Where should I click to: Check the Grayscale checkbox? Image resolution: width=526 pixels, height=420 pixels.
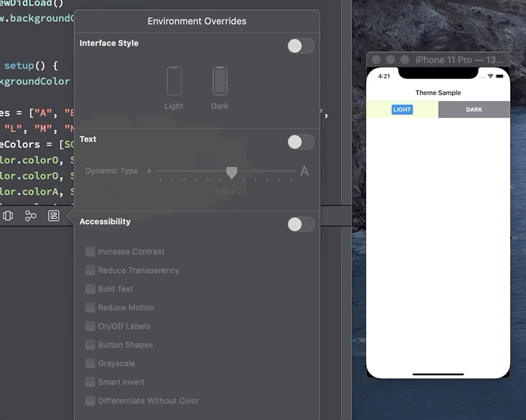click(90, 363)
